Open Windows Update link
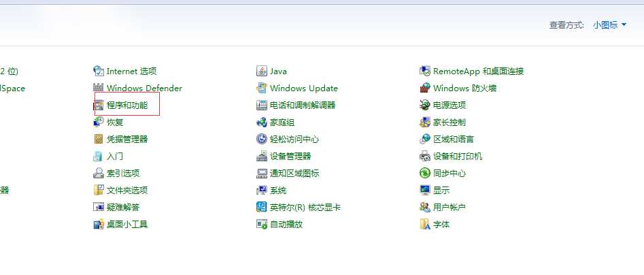The image size is (644, 275). [303, 88]
